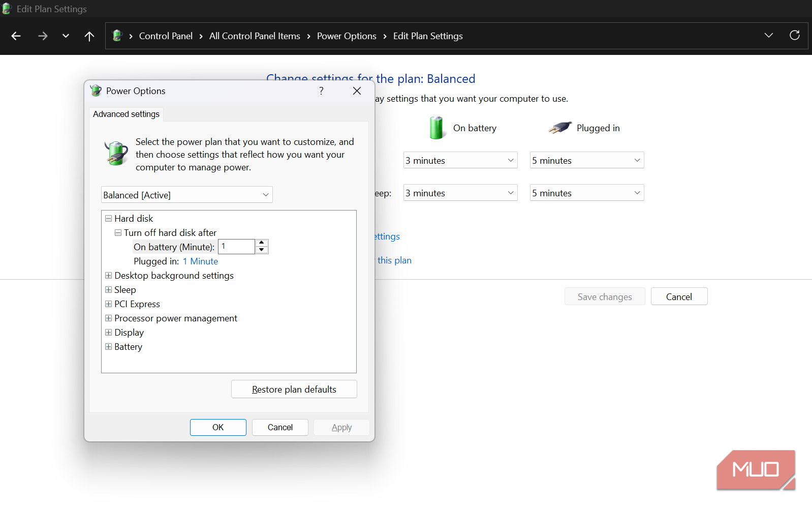Click Cancel in Power Options dialog
Viewport: 812px width, 507px height.
280,427
